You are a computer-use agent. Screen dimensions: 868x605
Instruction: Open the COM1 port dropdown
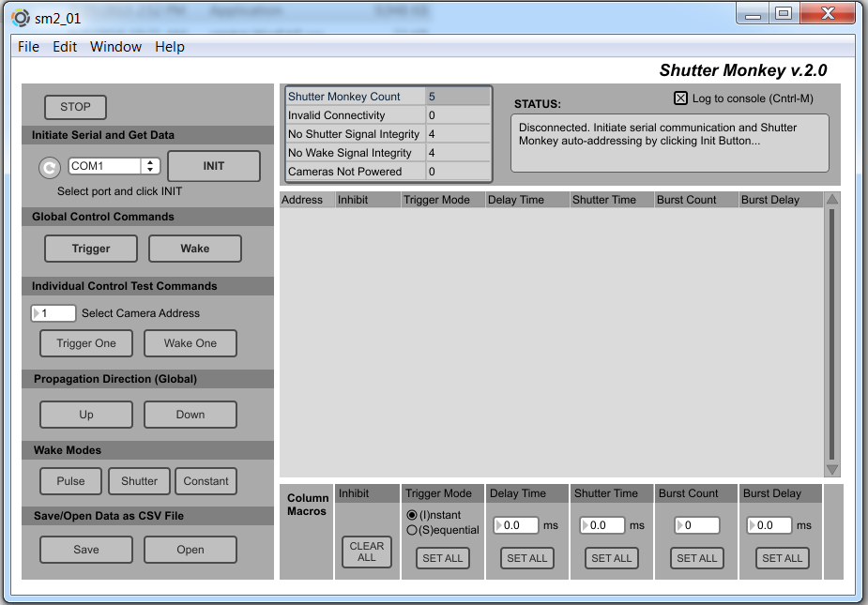[114, 165]
